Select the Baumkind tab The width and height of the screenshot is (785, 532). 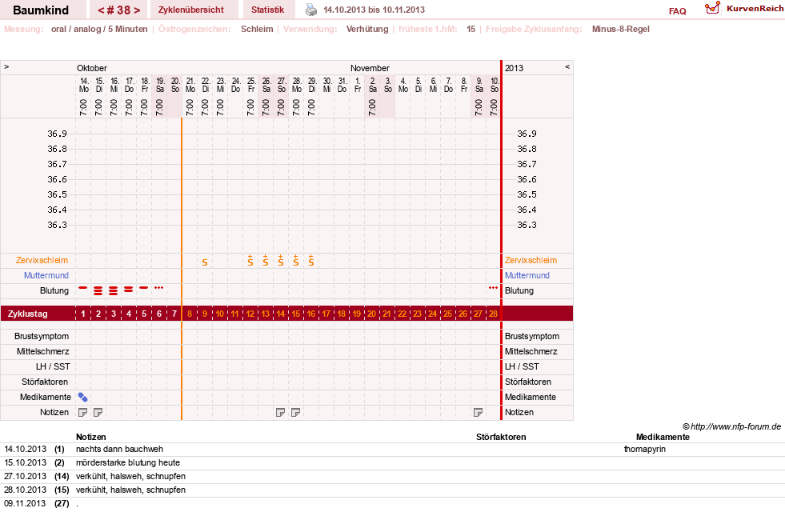[41, 10]
